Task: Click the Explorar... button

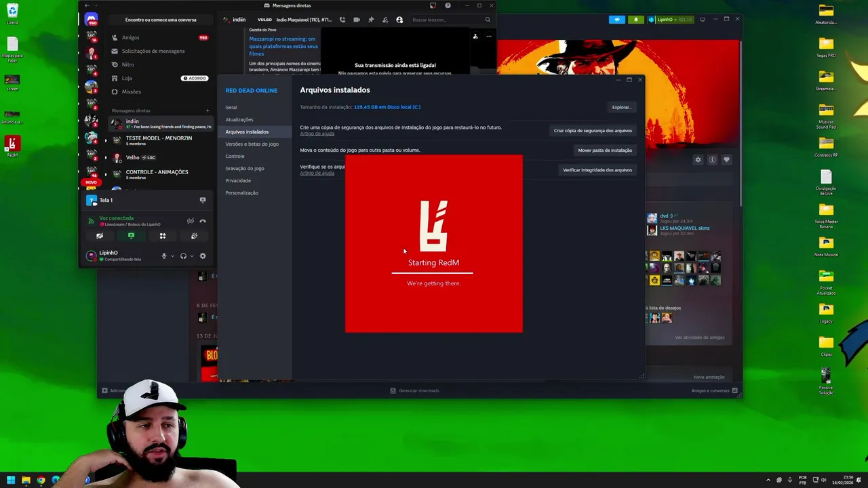Action: click(x=621, y=107)
